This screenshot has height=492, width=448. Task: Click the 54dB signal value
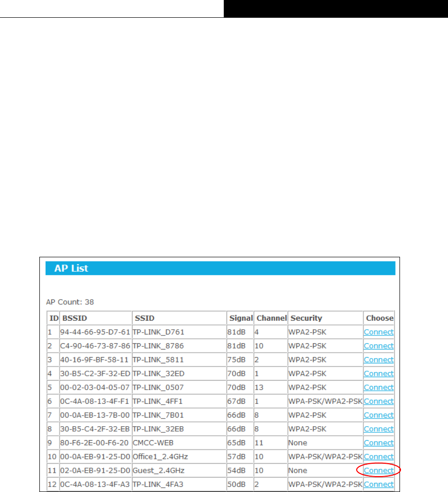click(x=236, y=470)
